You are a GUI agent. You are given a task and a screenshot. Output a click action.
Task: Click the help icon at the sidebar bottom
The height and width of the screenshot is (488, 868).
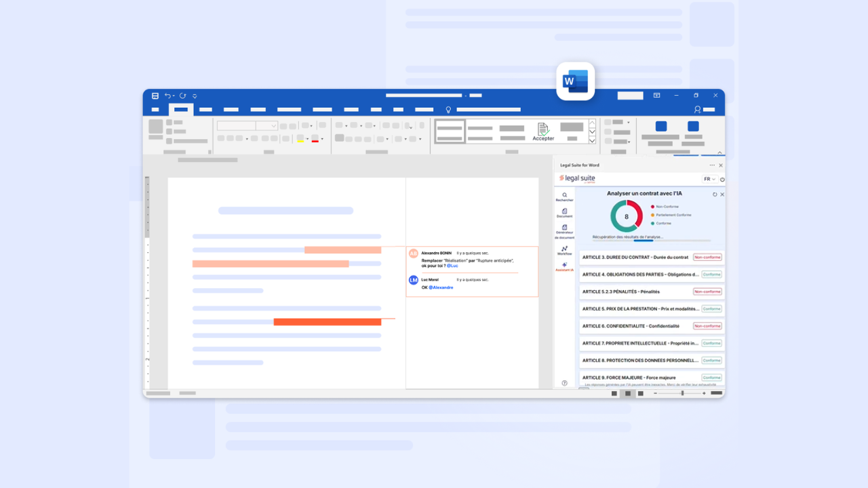(564, 382)
